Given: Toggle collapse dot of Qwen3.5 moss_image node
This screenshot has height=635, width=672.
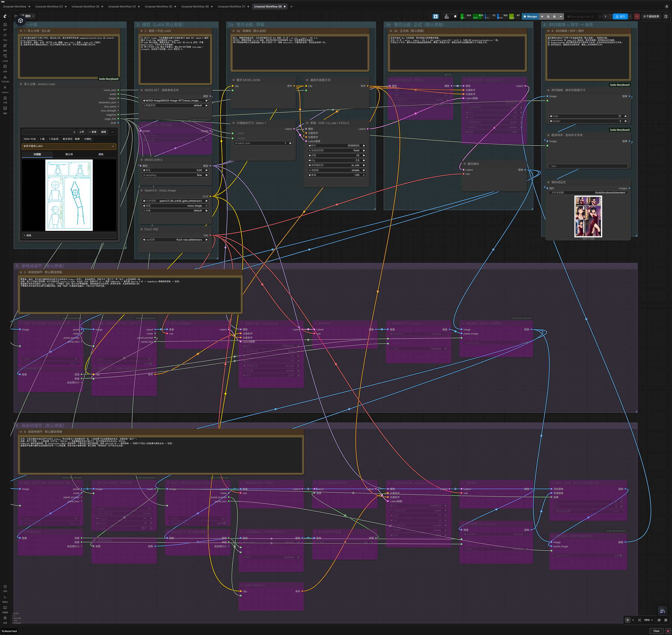Looking at the screenshot, I should (x=141, y=190).
